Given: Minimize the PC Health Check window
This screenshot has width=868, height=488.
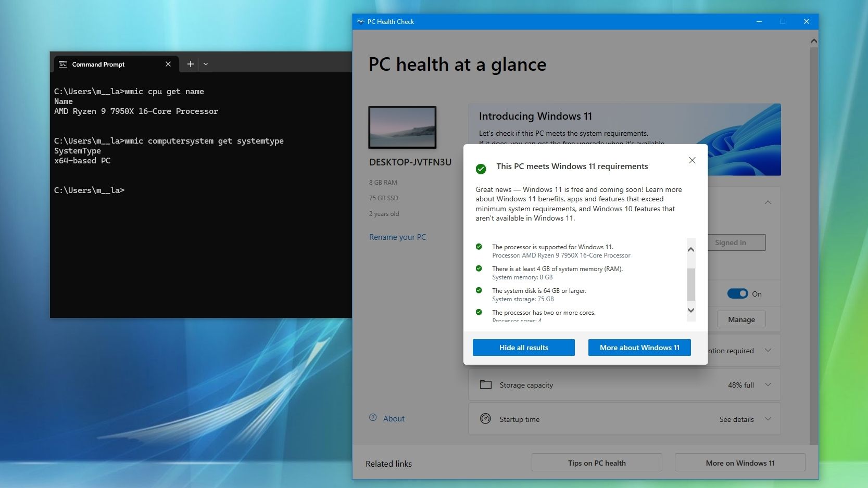Looking at the screenshot, I should (759, 21).
